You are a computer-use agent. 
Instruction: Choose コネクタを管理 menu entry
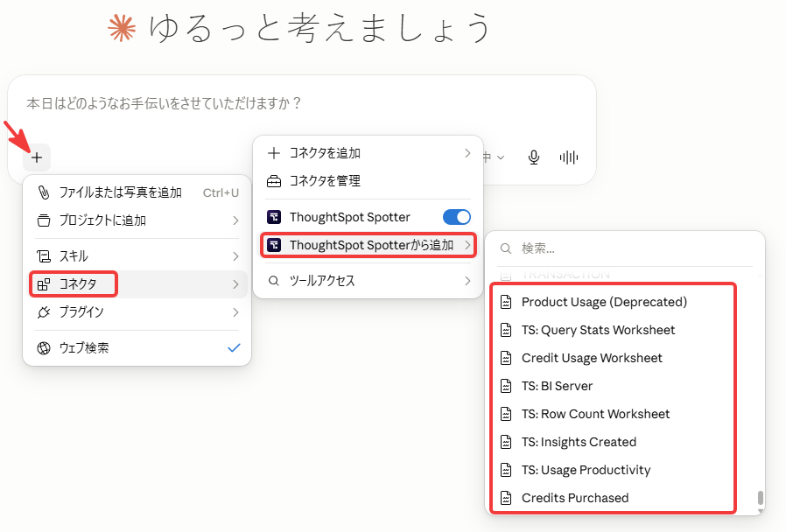coord(368,181)
